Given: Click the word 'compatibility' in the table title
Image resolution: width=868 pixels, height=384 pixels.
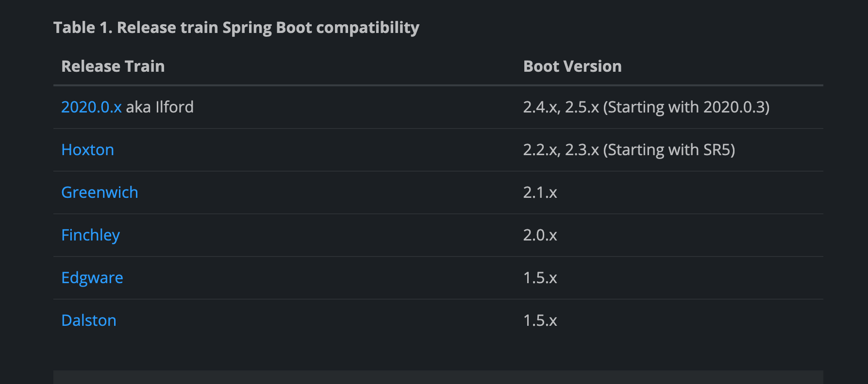Looking at the screenshot, I should point(367,28).
